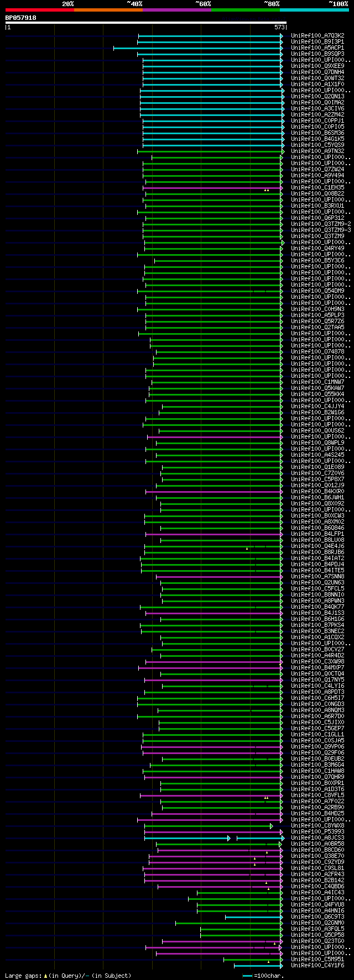This screenshot has height=980, width=354.
Task: Click the purple alignment bar for C1EH35
Action: click(213, 187)
